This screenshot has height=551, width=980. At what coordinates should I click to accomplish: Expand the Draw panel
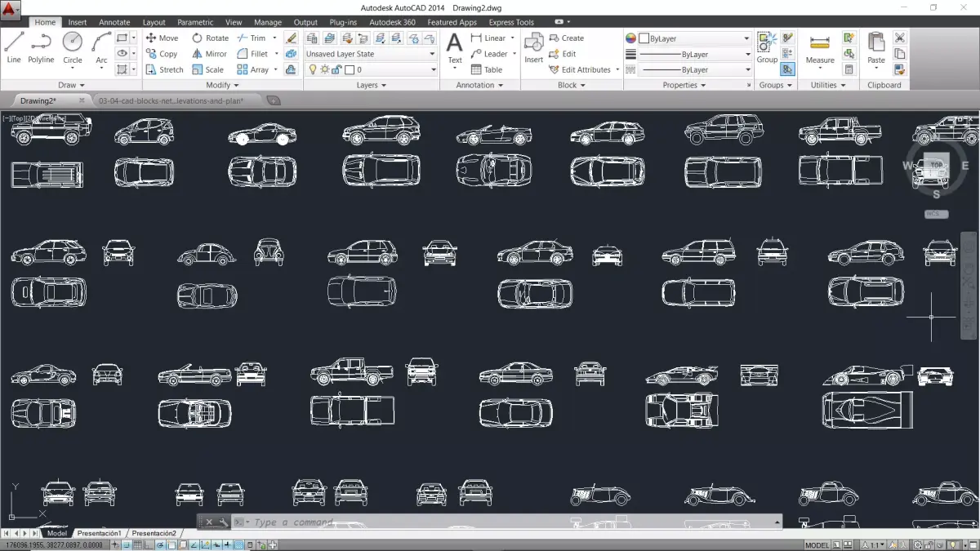tap(70, 85)
